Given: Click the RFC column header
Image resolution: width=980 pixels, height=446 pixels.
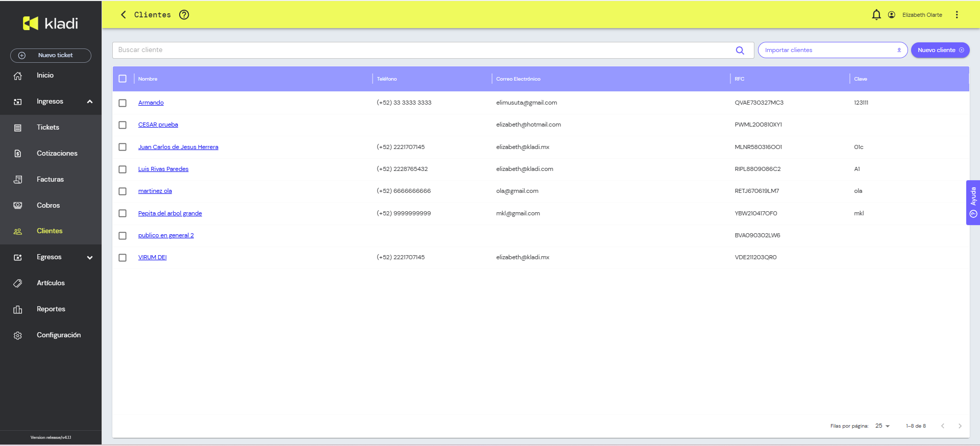Looking at the screenshot, I should pyautogui.click(x=740, y=79).
